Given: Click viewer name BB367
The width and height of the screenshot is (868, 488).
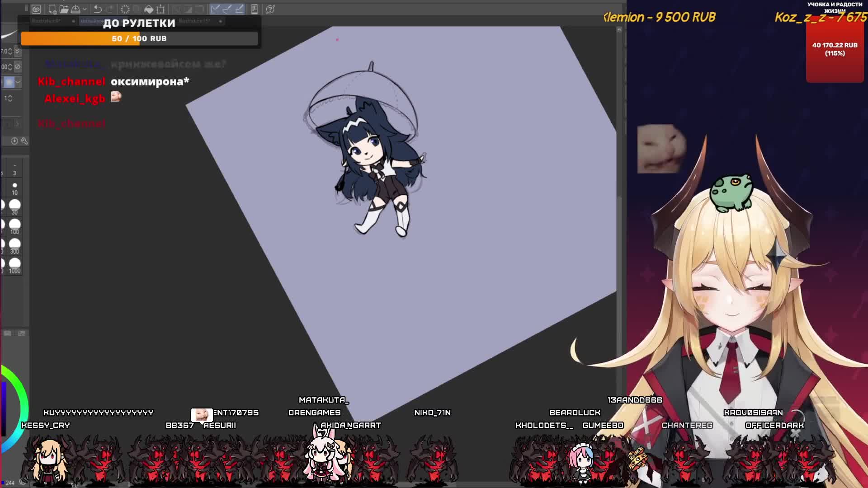Looking at the screenshot, I should pyautogui.click(x=179, y=425).
